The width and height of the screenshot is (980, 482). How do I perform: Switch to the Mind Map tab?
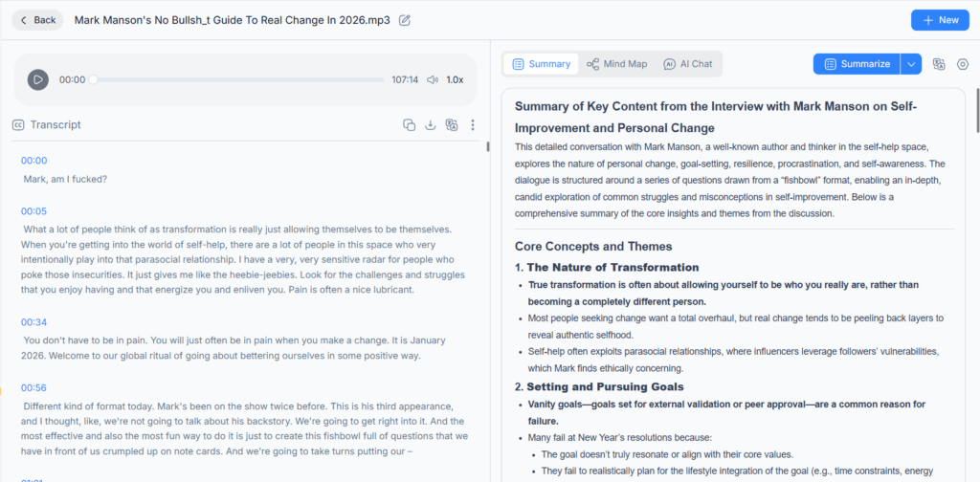pyautogui.click(x=617, y=64)
